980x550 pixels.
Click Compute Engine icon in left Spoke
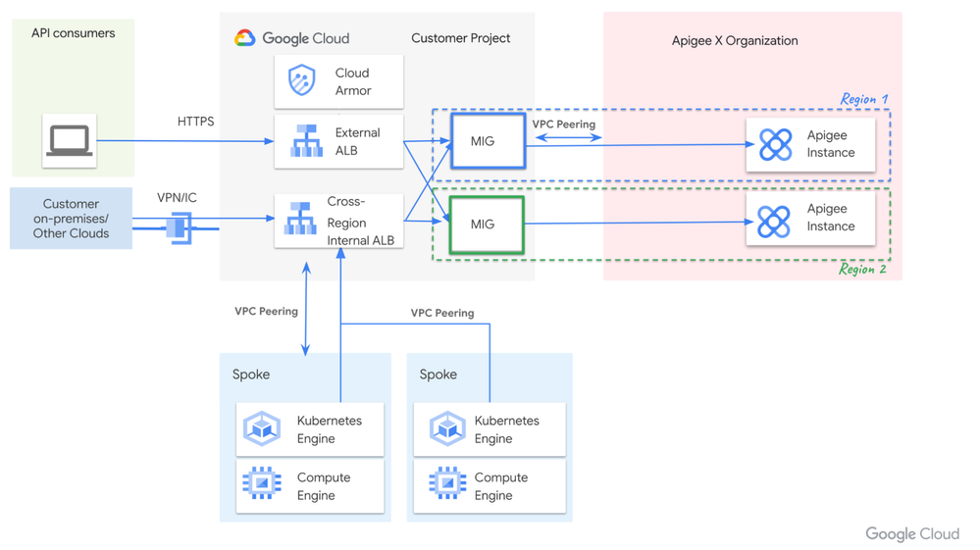coord(262,484)
